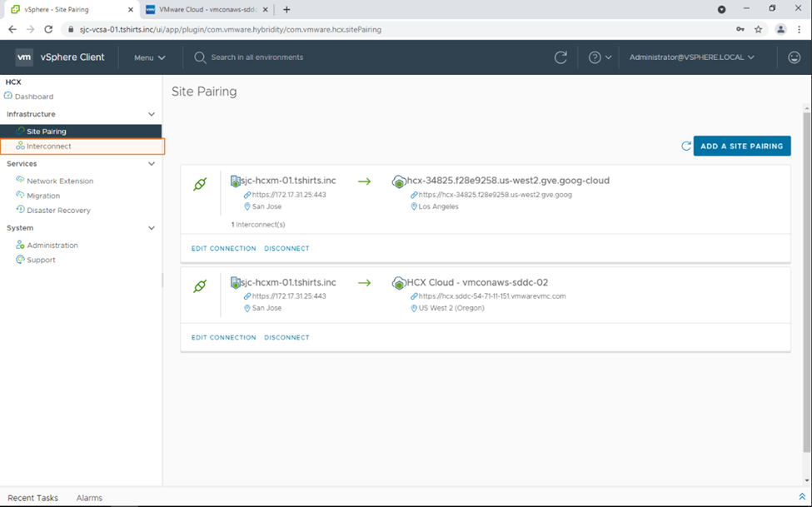
Task: Click Edit Connection for HCX Cloud vmconaws-sddc-02
Action: [x=223, y=337]
